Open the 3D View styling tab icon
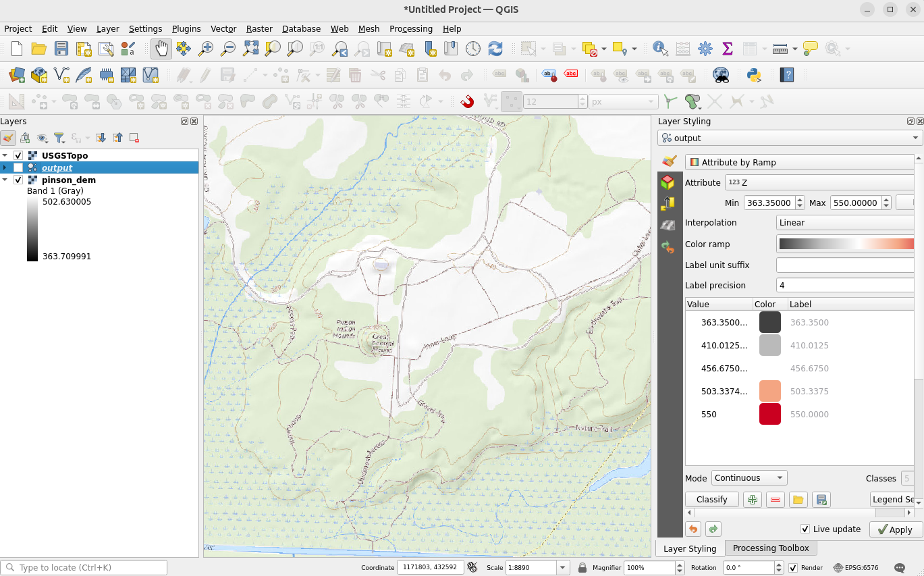 [x=668, y=182]
